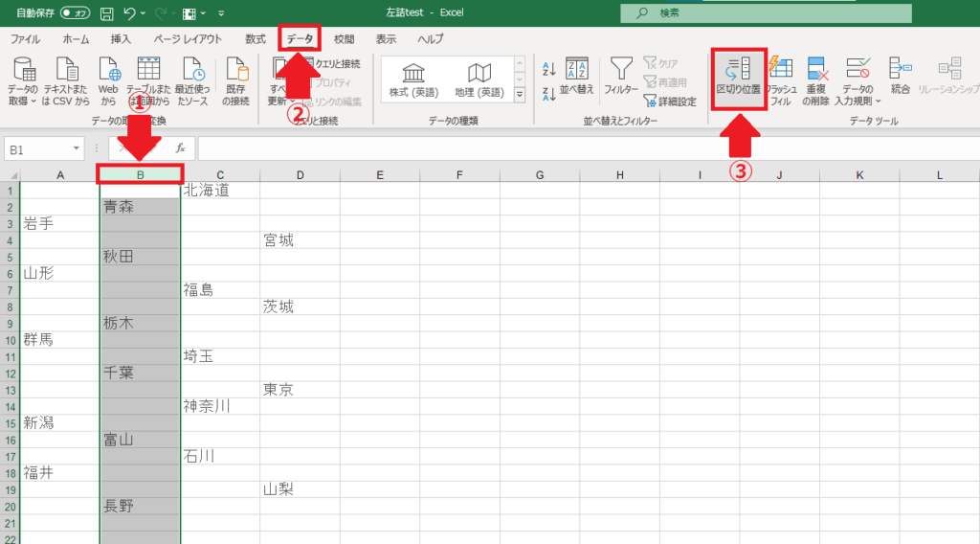Image resolution: width=980 pixels, height=544 pixels.
Task: Click cell containing 群馬
Action: tap(60, 340)
